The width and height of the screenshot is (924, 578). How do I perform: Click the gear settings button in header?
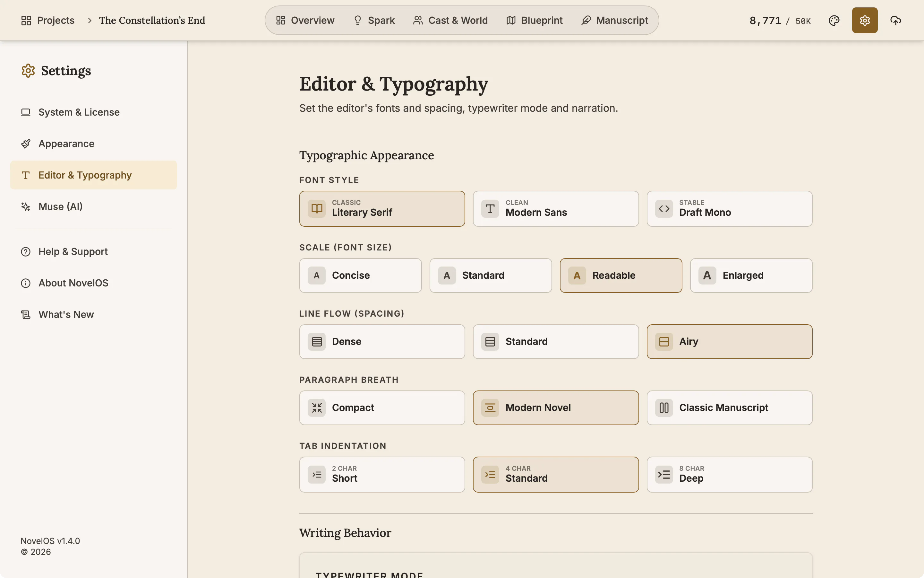pyautogui.click(x=864, y=20)
